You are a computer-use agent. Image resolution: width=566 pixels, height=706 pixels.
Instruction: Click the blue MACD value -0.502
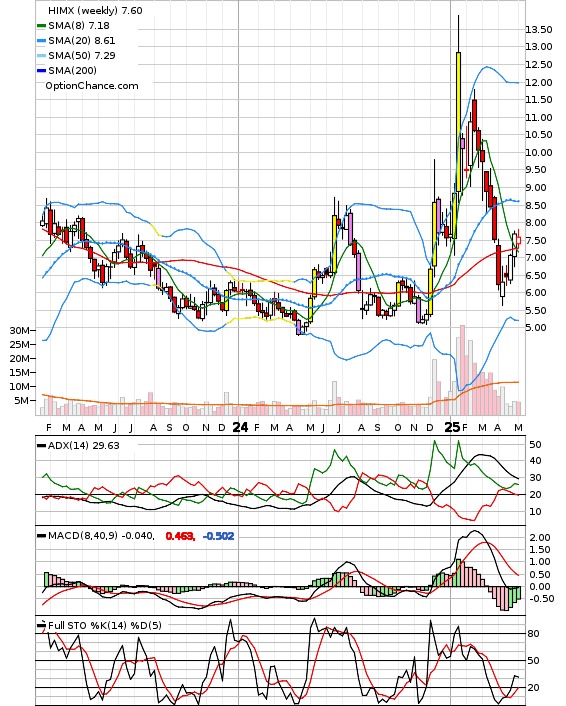coord(218,536)
